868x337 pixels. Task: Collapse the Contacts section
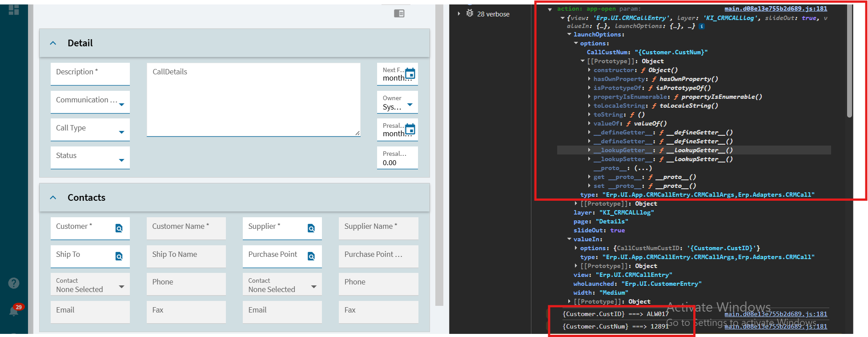click(x=53, y=198)
